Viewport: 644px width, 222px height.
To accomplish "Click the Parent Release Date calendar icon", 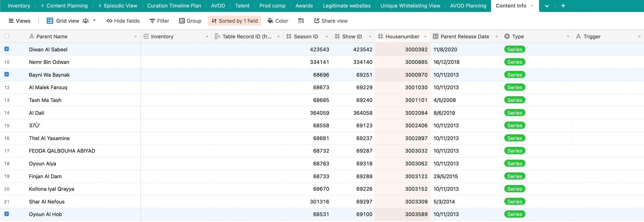I will 435,36.
